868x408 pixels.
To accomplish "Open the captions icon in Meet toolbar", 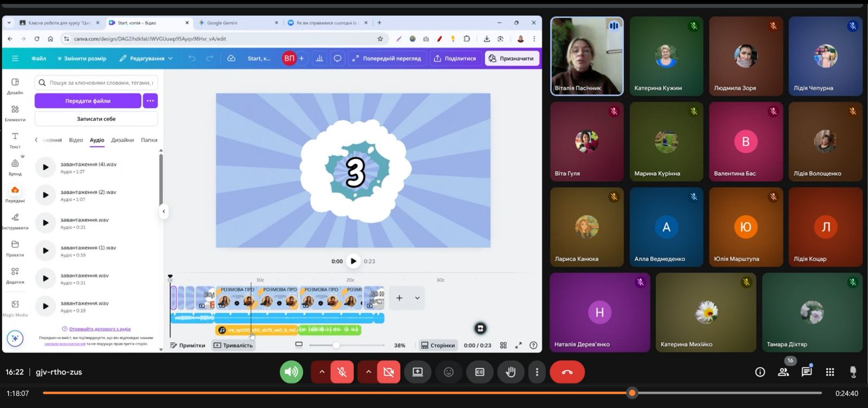I will click(480, 372).
